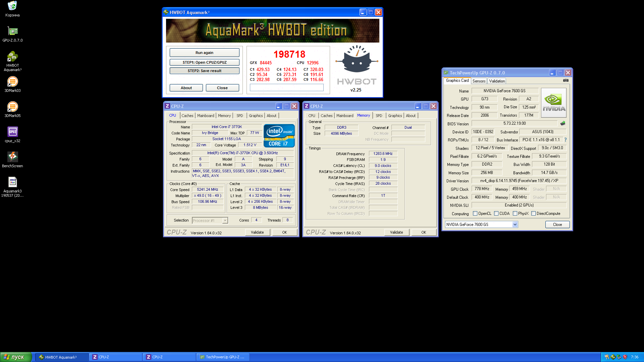Open SPD tab in processor CPU-Z window
The height and width of the screenshot is (362, 644).
pyautogui.click(x=240, y=116)
